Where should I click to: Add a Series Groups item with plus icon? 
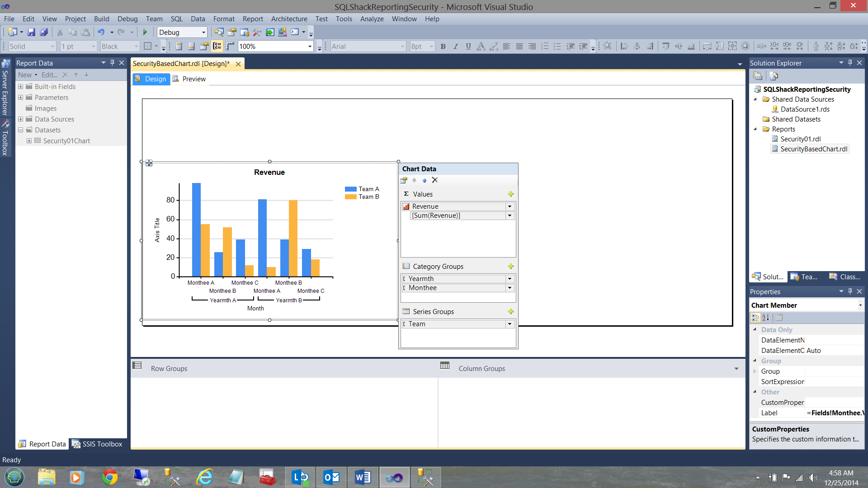tap(511, 312)
